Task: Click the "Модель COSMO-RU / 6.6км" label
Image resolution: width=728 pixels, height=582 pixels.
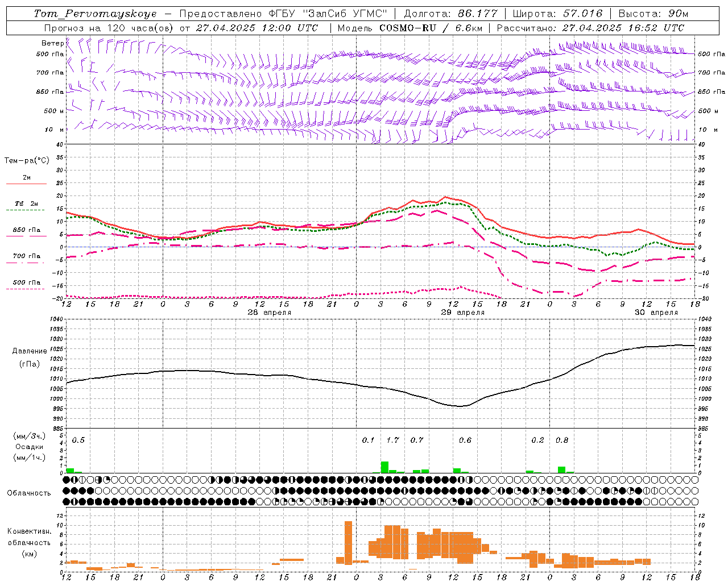Action: [x=409, y=28]
